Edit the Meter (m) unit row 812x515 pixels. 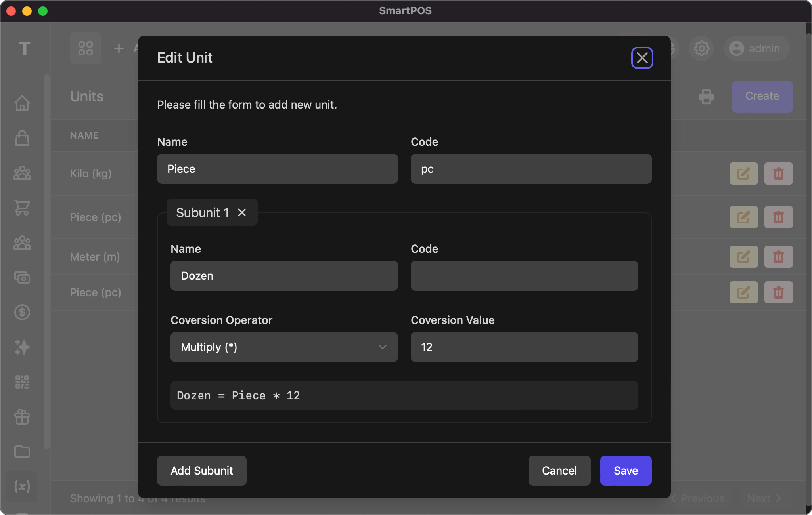[743, 257]
